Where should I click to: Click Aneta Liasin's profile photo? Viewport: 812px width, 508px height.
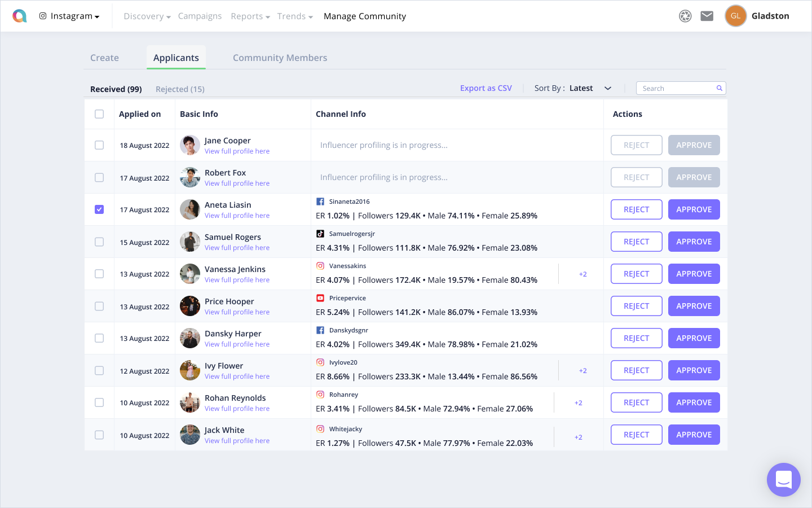coord(190,209)
